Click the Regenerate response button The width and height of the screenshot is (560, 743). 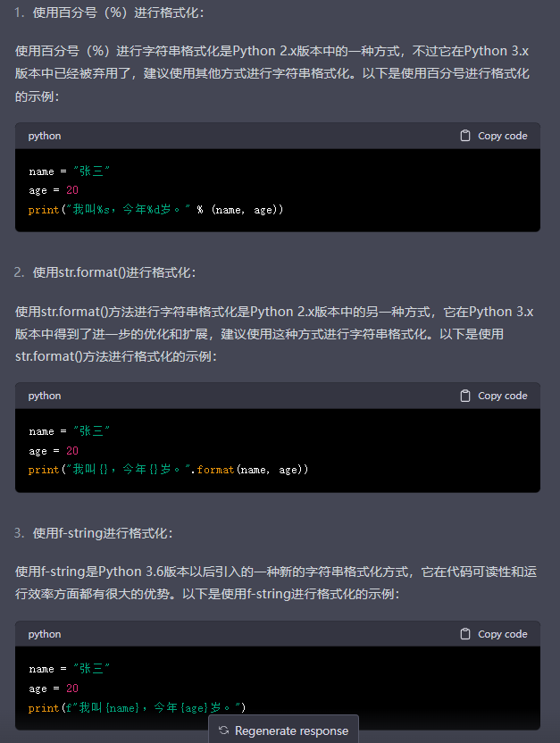[x=283, y=730]
